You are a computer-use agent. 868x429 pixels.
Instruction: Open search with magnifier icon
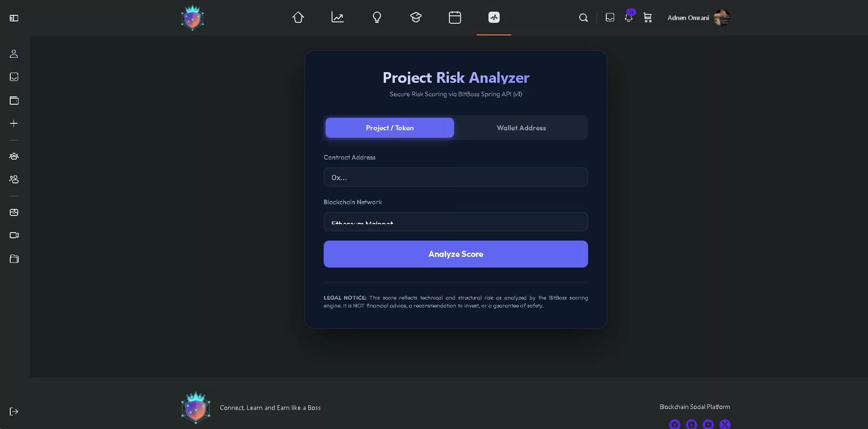[583, 18]
